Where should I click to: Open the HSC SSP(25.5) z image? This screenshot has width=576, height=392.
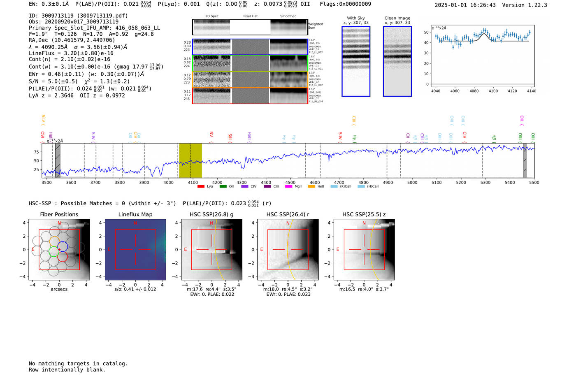364,250
